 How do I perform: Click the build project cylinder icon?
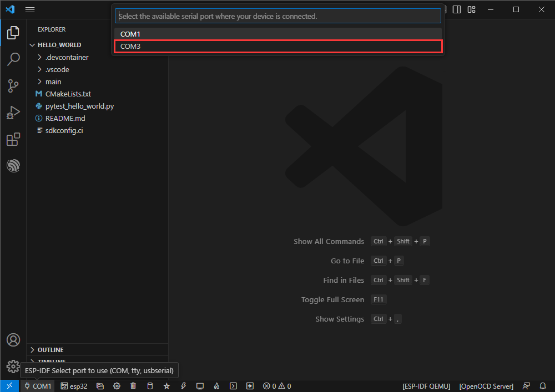point(150,386)
